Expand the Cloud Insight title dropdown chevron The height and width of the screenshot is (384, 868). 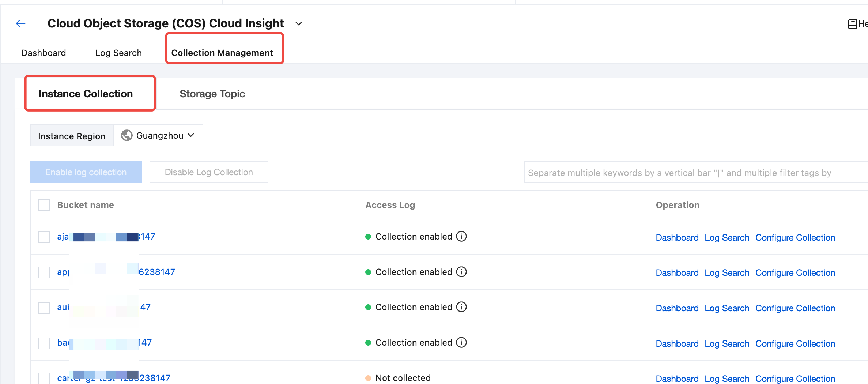pyautogui.click(x=299, y=24)
